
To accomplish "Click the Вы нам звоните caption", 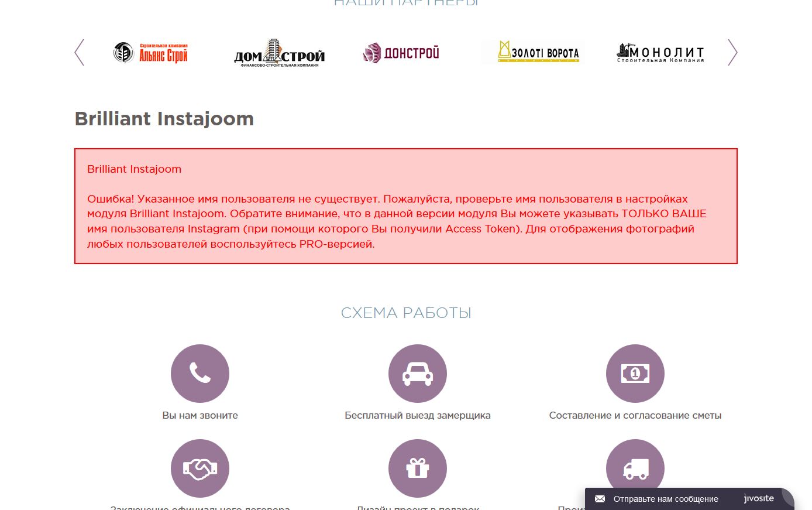I will (200, 415).
